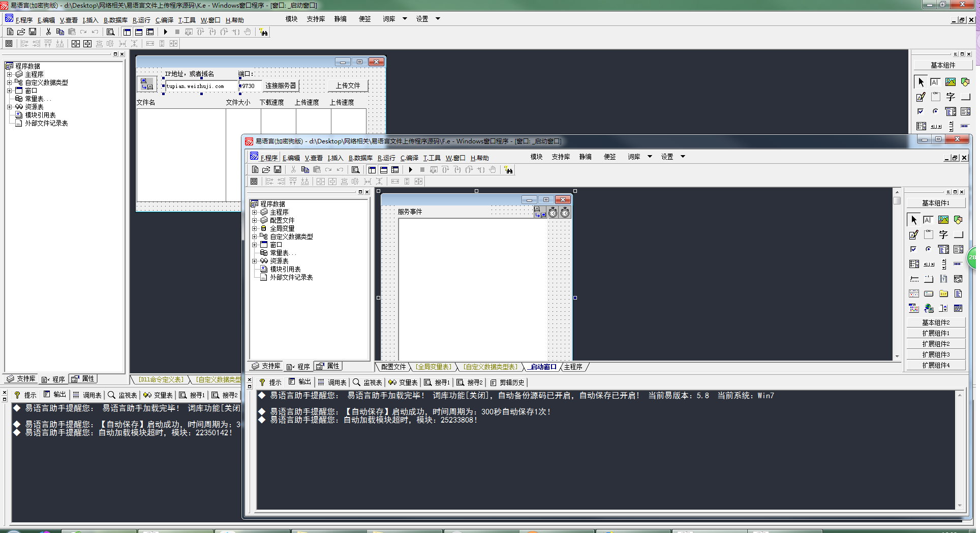Open 扩展组件1 group in F.e component box
The height and width of the screenshot is (533, 980).
936,333
